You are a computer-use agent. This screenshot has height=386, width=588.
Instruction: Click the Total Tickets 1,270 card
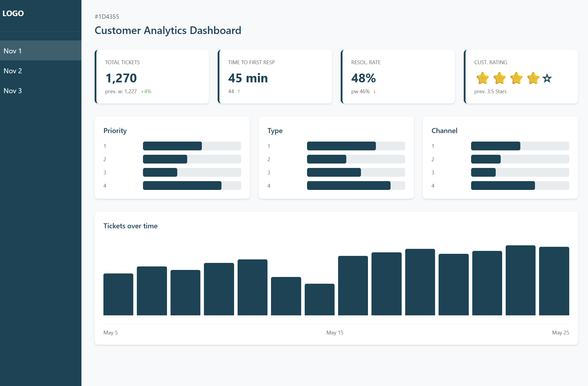click(x=152, y=77)
